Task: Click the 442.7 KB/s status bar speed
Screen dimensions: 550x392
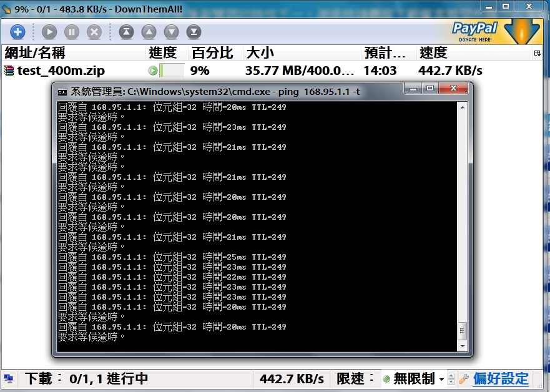Action: click(x=292, y=379)
